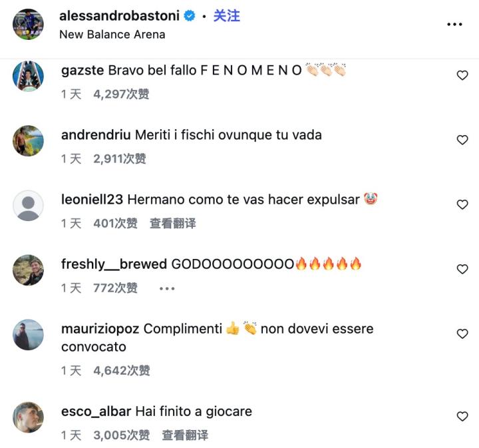View translation of leoniell23's comment
Viewport: 479px width, 448px height.
(172, 224)
